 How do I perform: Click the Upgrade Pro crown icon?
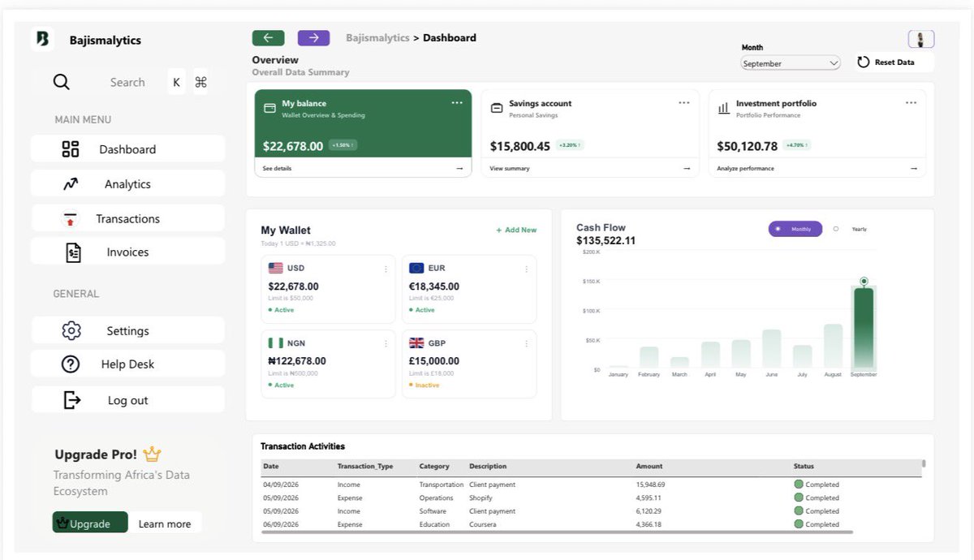tap(152, 454)
